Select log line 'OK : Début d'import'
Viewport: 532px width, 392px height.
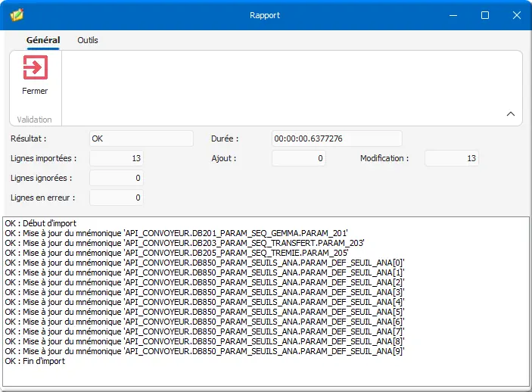(41, 223)
